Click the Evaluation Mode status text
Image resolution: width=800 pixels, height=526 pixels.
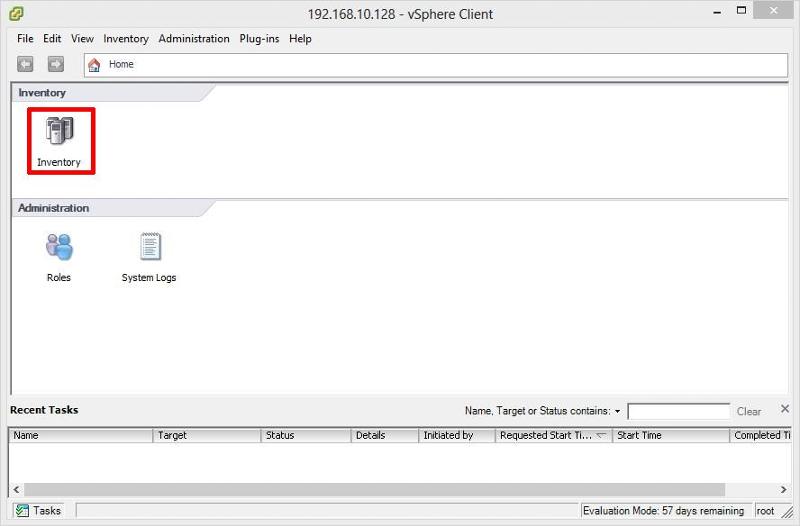(663, 510)
